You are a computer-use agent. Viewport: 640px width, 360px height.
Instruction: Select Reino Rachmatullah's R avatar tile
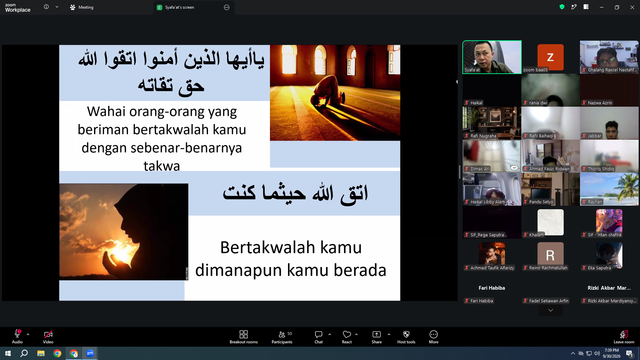(x=550, y=255)
